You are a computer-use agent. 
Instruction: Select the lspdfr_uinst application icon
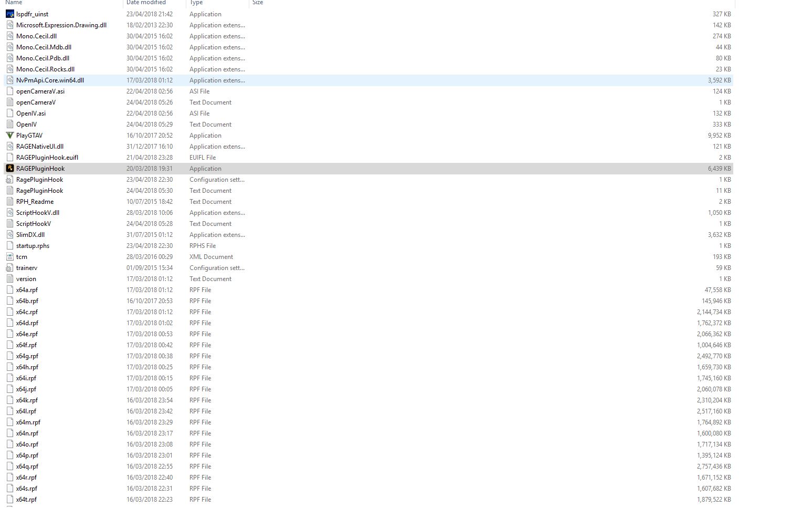point(10,14)
